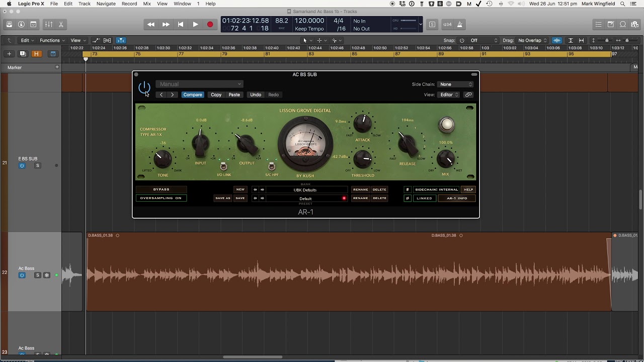The width and height of the screenshot is (644, 362).
Task: Toggle the waveform zoom blue button
Action: tap(557, 40)
